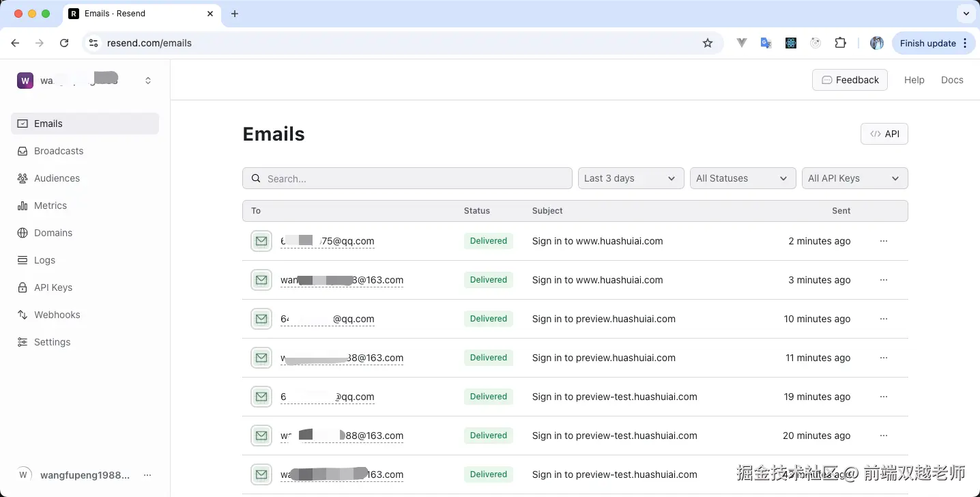This screenshot has height=497, width=980.
Task: Open the team switcher chevron in sidebar
Action: 148,81
